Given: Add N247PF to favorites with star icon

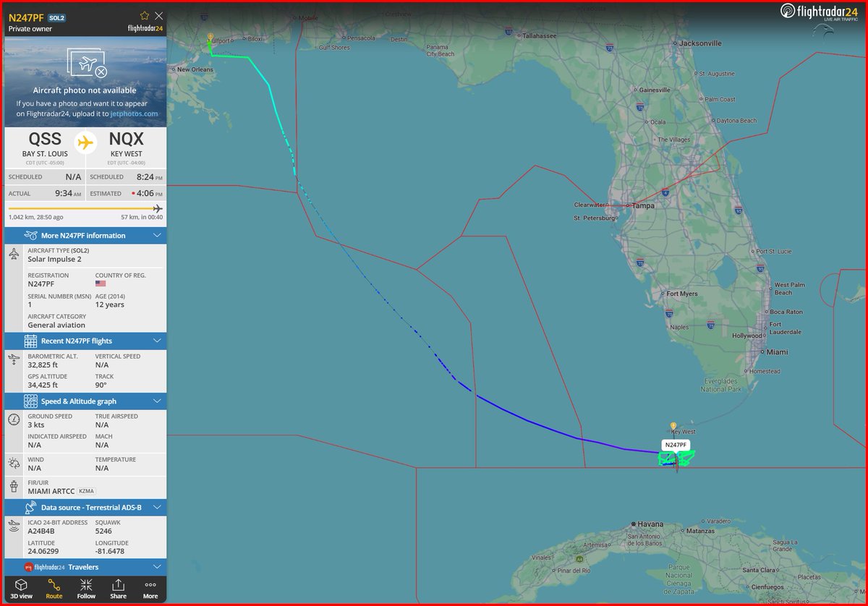Looking at the screenshot, I should point(145,15).
